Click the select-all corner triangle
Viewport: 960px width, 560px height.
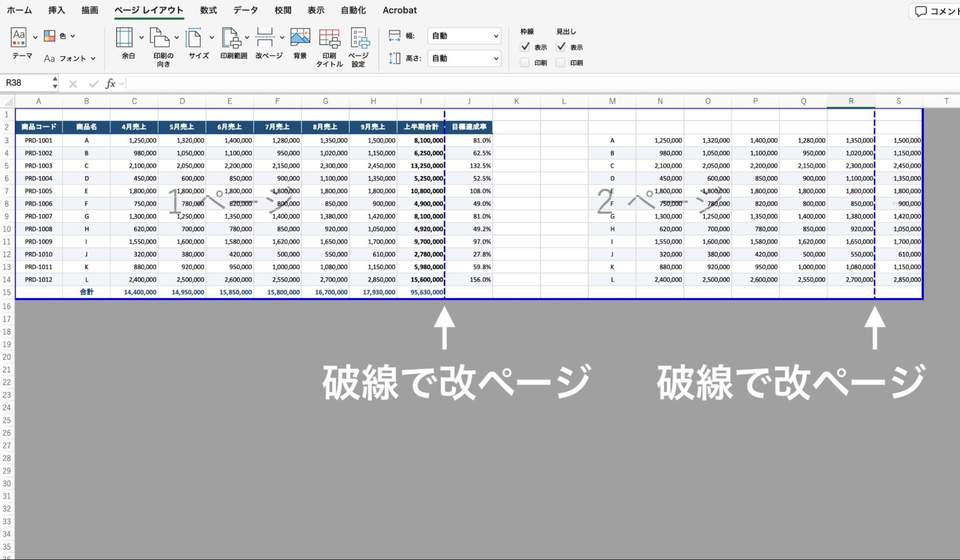click(x=8, y=101)
